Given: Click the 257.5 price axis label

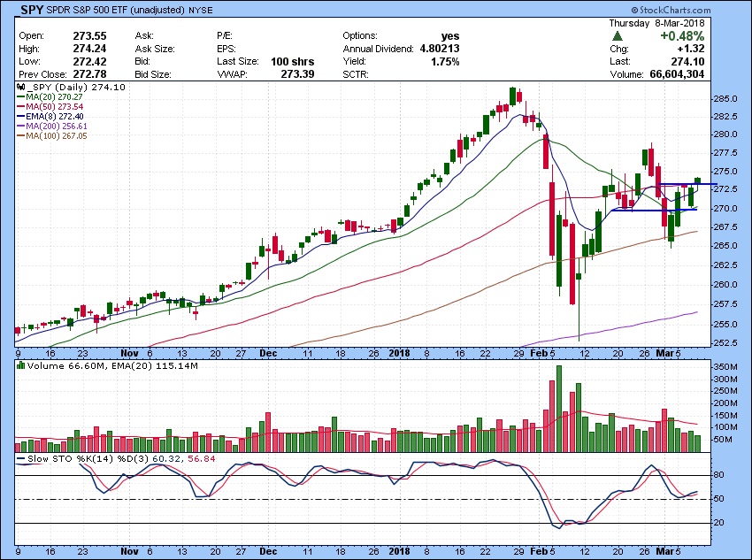Looking at the screenshot, I should pyautogui.click(x=727, y=304).
